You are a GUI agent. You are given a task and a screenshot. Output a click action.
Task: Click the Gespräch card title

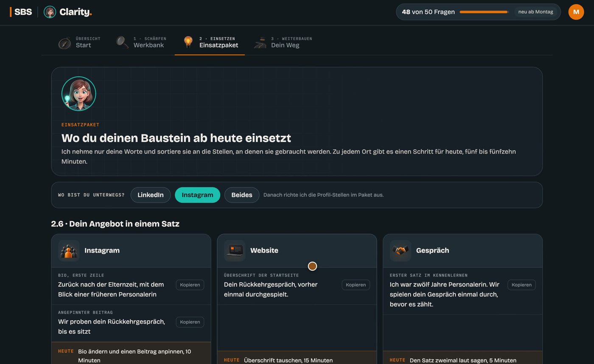point(432,251)
